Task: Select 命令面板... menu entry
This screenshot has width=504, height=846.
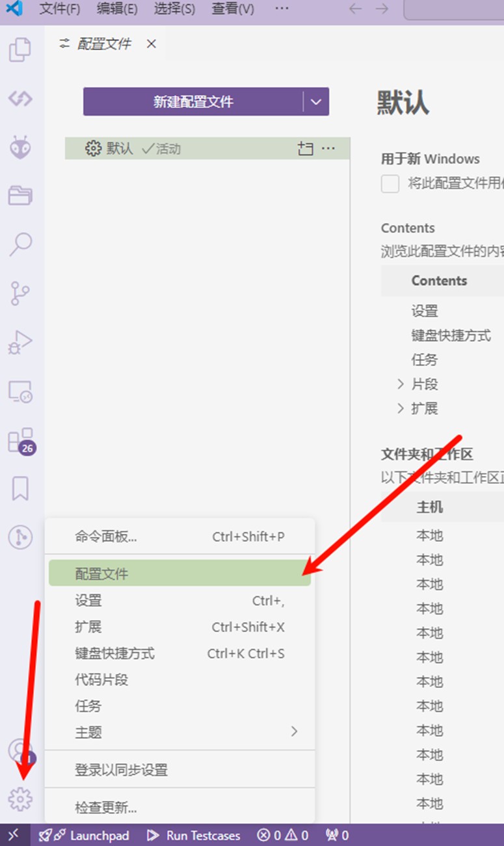Action: pos(179,536)
